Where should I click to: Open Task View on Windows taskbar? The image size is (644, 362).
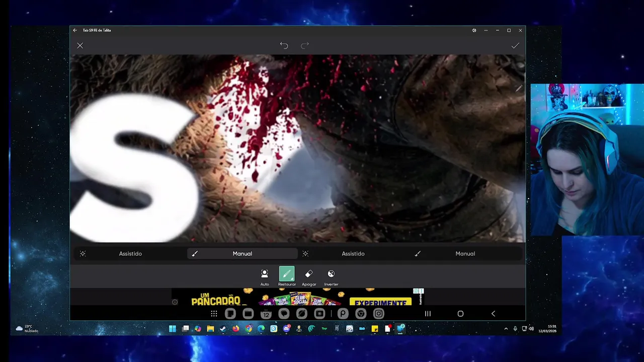pos(185,329)
